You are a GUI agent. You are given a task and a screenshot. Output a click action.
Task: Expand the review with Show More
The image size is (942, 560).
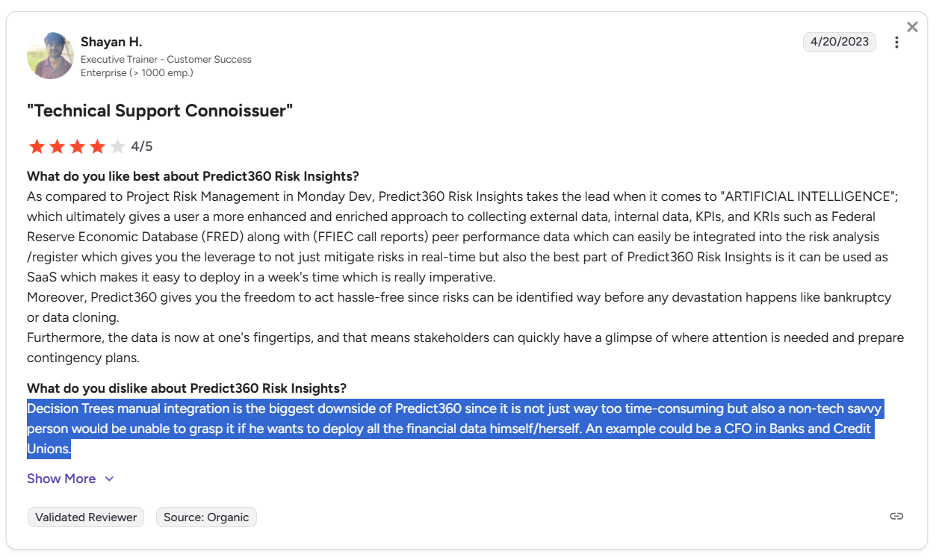[x=61, y=479]
